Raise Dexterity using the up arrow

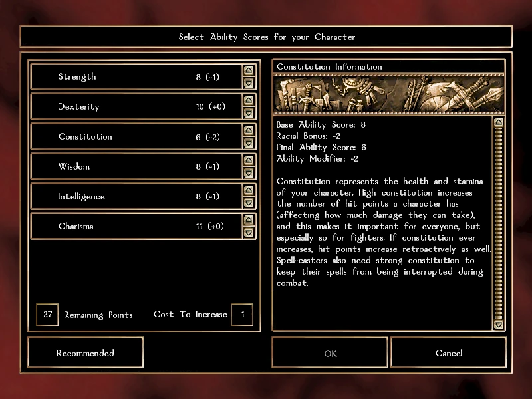[249, 100]
